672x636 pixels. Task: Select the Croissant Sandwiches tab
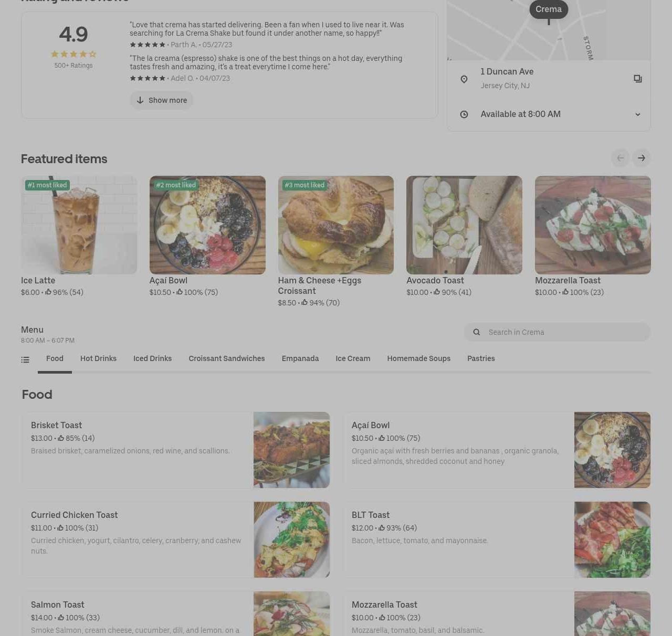(227, 358)
